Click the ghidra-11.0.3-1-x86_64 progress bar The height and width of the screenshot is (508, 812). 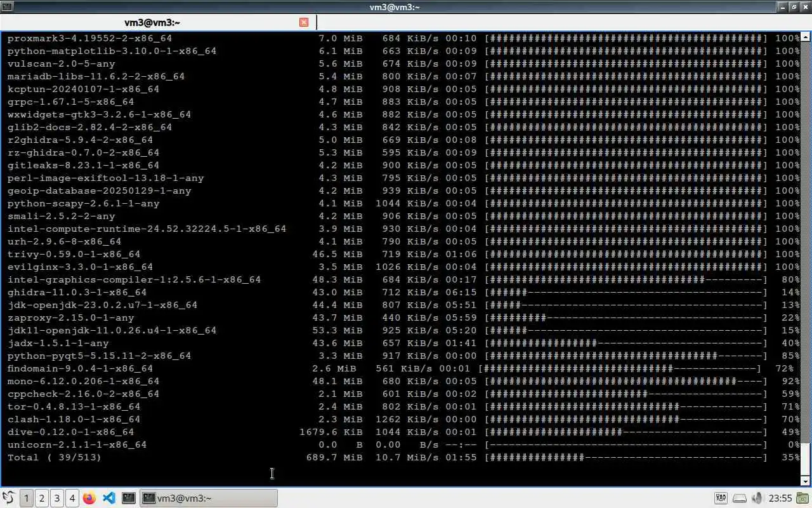point(626,292)
